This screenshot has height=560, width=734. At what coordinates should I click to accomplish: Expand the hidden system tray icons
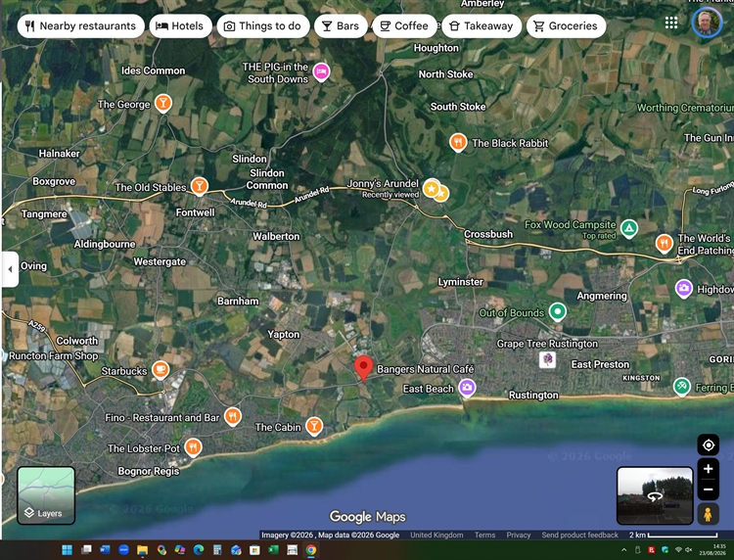tap(623, 549)
